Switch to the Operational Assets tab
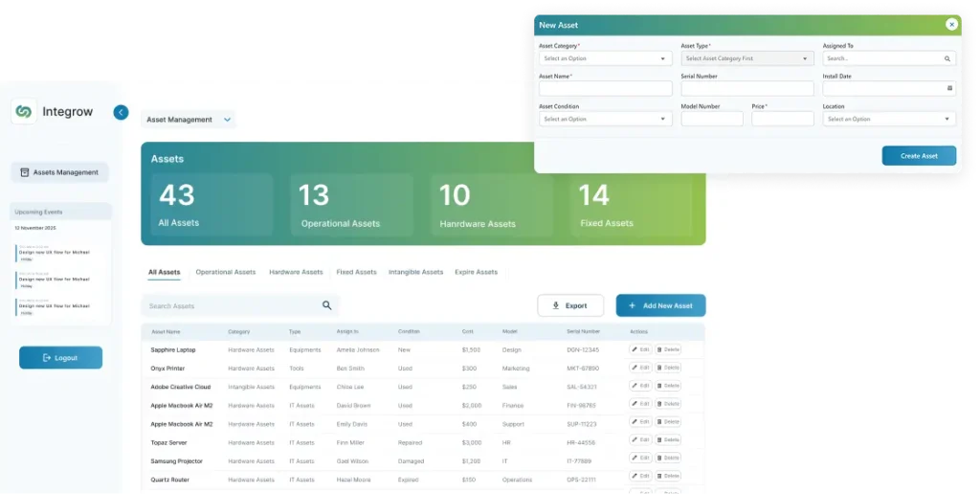 tap(226, 272)
